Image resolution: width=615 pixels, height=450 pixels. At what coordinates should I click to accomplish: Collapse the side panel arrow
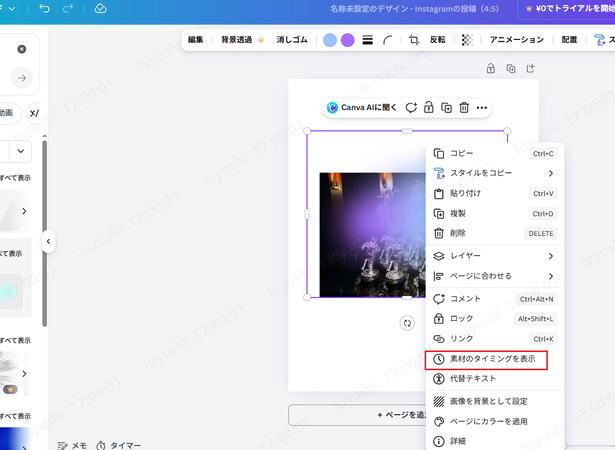point(48,241)
